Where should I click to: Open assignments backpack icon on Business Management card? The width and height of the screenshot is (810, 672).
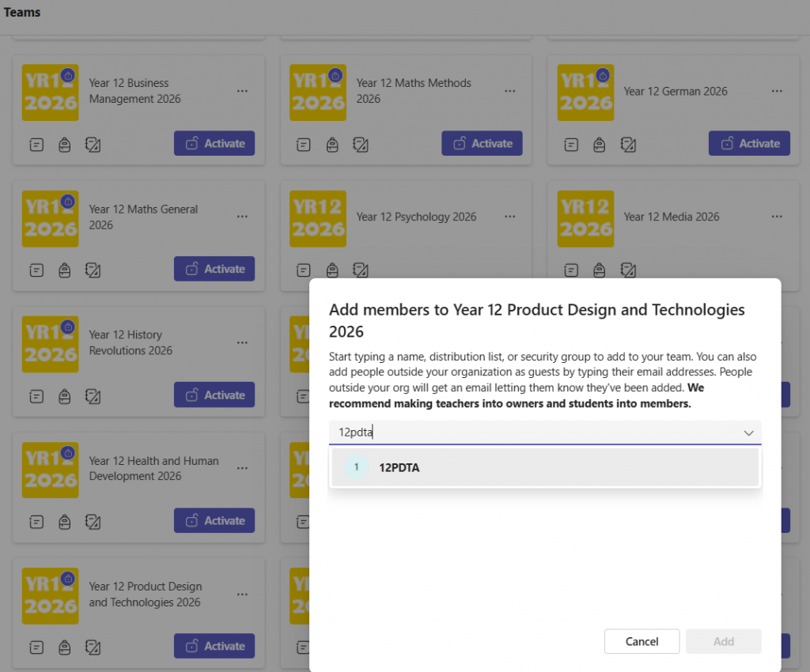[65, 144]
